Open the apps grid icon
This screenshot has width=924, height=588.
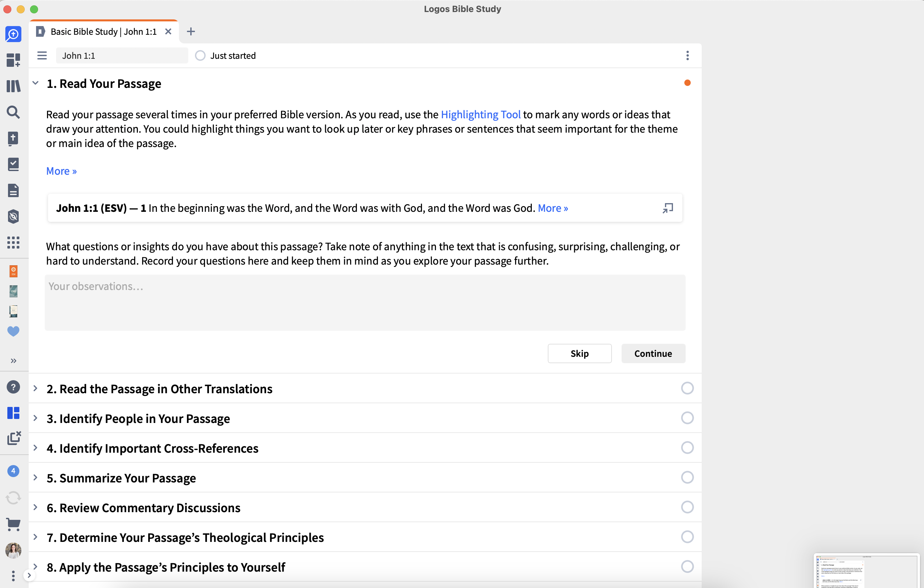(x=13, y=242)
